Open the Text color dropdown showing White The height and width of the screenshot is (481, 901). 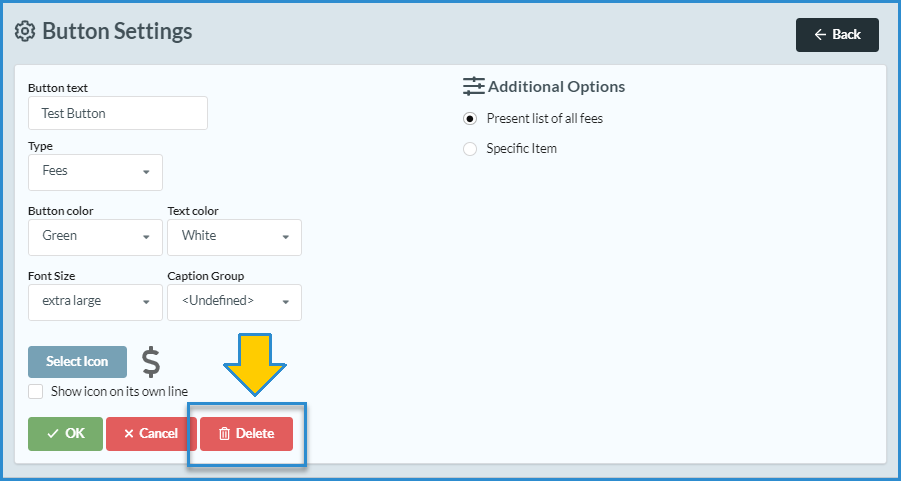pos(234,237)
